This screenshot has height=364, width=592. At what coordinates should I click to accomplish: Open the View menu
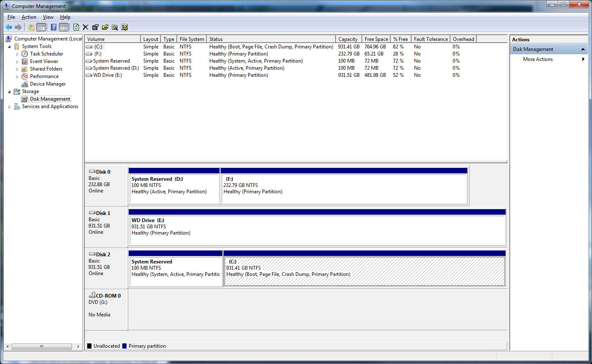click(48, 17)
